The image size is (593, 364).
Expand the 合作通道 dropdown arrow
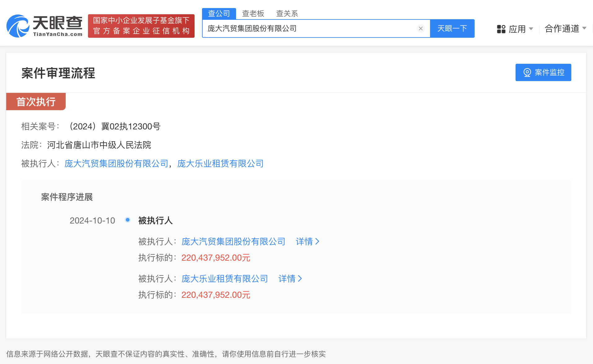[584, 28]
